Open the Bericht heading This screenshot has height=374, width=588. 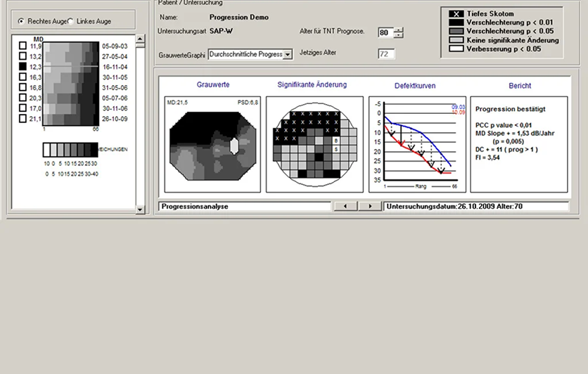pyautogui.click(x=520, y=86)
